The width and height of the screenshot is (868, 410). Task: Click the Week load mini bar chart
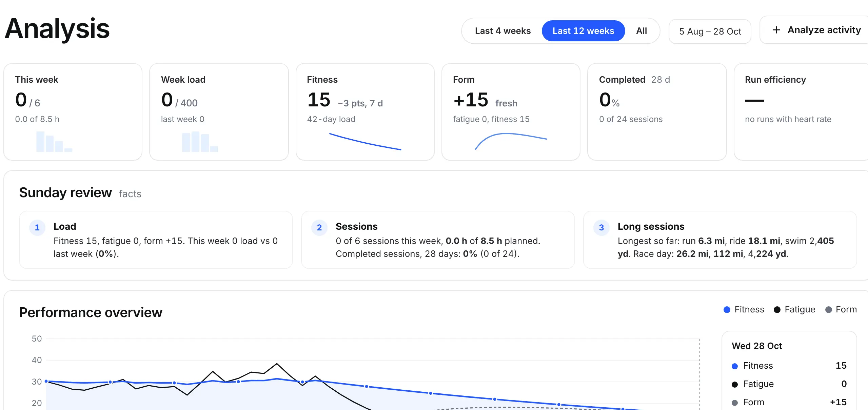click(200, 142)
